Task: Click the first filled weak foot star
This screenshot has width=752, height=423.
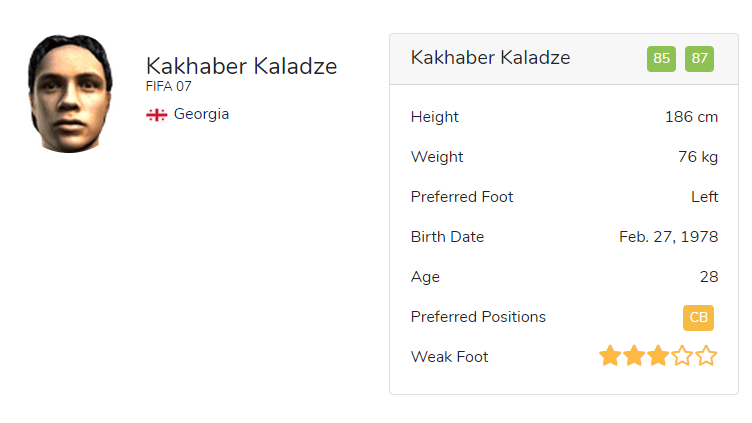Action: pyautogui.click(x=610, y=356)
